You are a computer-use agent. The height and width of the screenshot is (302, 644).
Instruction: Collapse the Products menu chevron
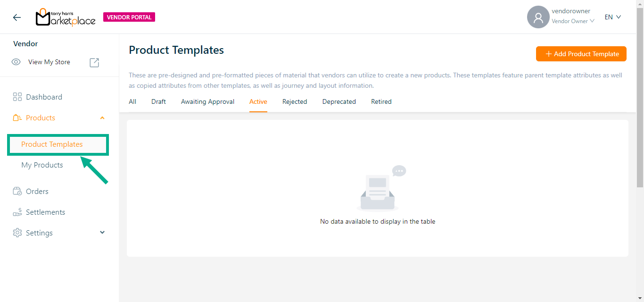point(102,118)
